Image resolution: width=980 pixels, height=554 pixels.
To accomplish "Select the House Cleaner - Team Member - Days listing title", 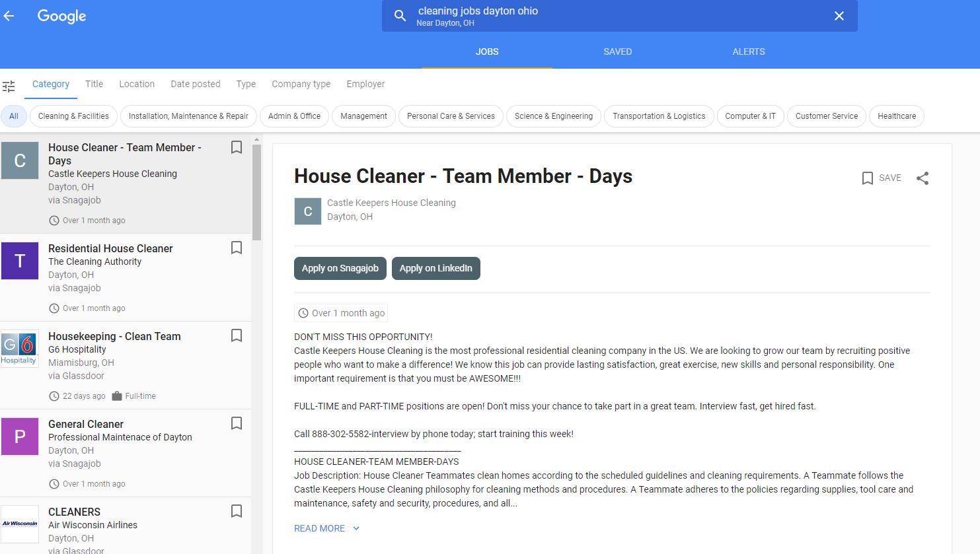I will (x=125, y=154).
